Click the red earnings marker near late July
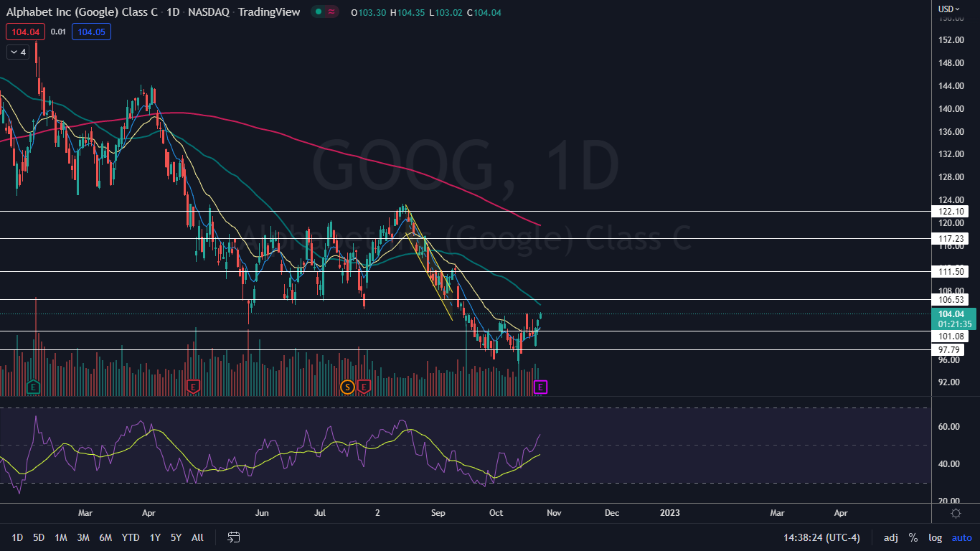This screenshot has width=980, height=551. 364,387
